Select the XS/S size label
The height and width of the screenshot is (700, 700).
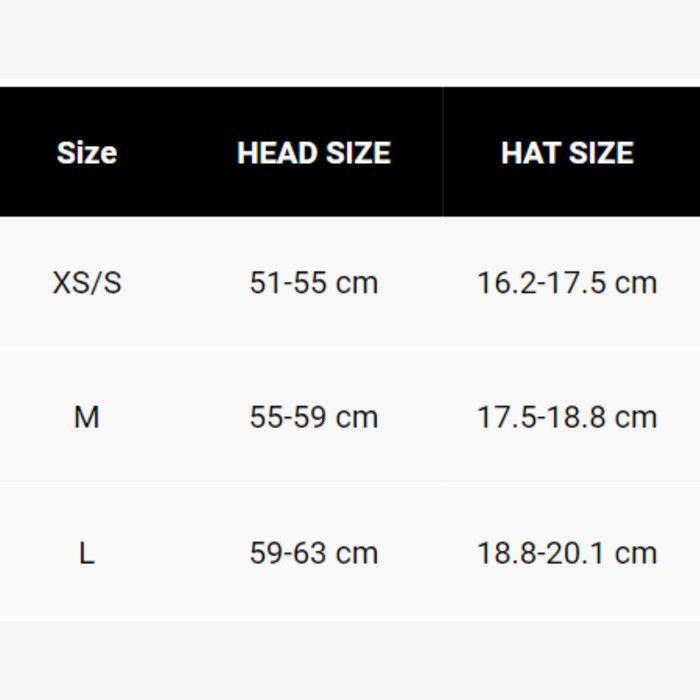click(x=87, y=283)
